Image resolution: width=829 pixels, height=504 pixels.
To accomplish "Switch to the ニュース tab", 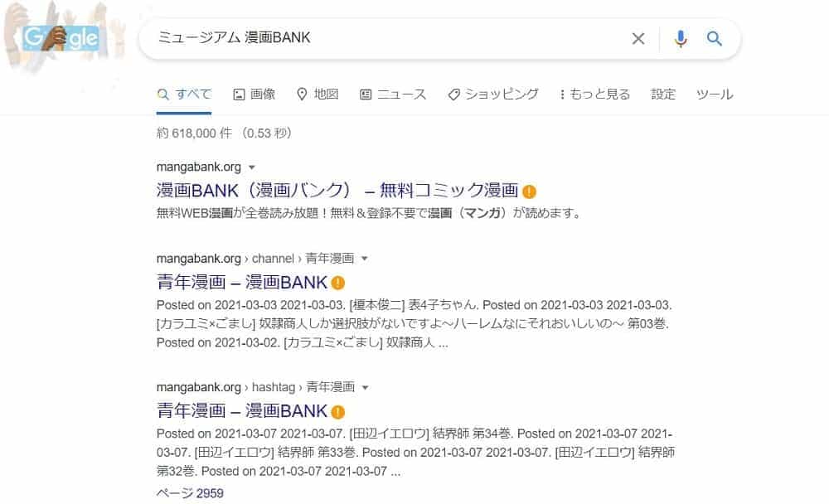I will click(393, 94).
